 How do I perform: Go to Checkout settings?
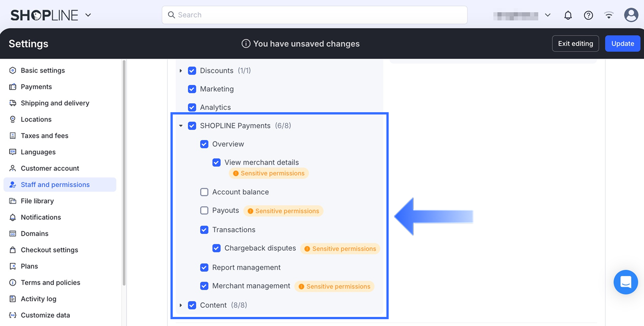pyautogui.click(x=49, y=250)
